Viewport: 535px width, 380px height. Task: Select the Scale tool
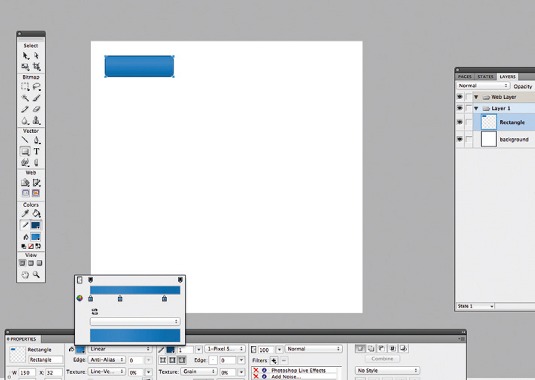[x=26, y=66]
